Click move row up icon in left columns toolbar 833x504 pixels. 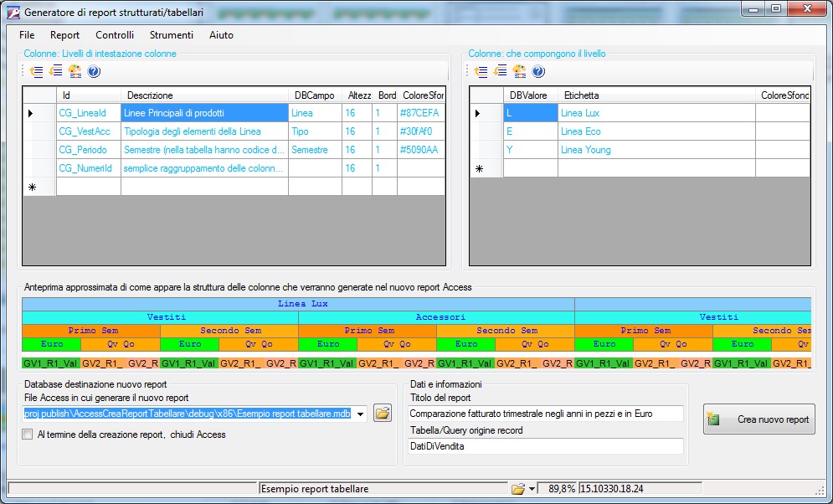[36, 71]
